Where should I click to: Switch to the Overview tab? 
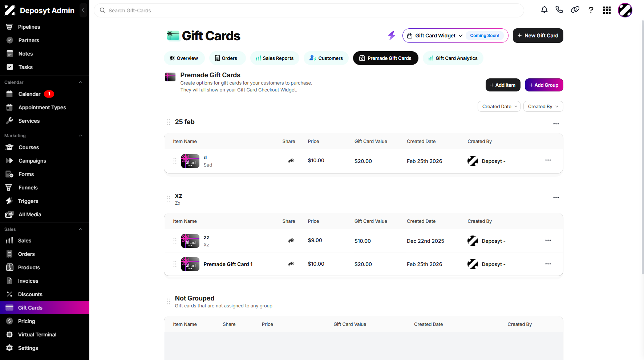coord(184,58)
